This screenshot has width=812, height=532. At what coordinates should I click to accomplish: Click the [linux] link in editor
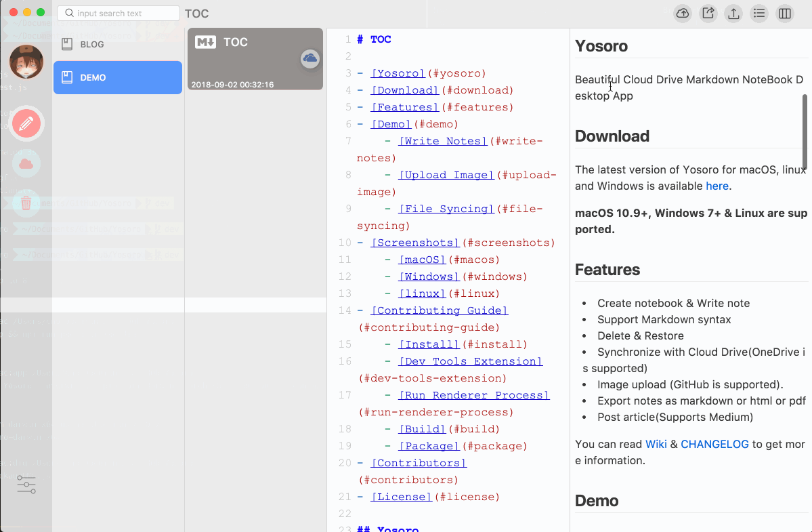422,293
